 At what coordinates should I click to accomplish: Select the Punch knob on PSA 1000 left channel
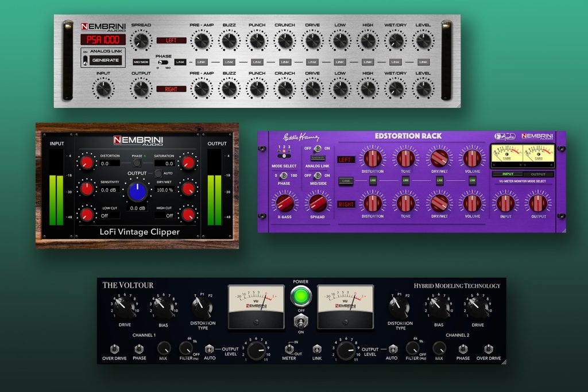257,40
